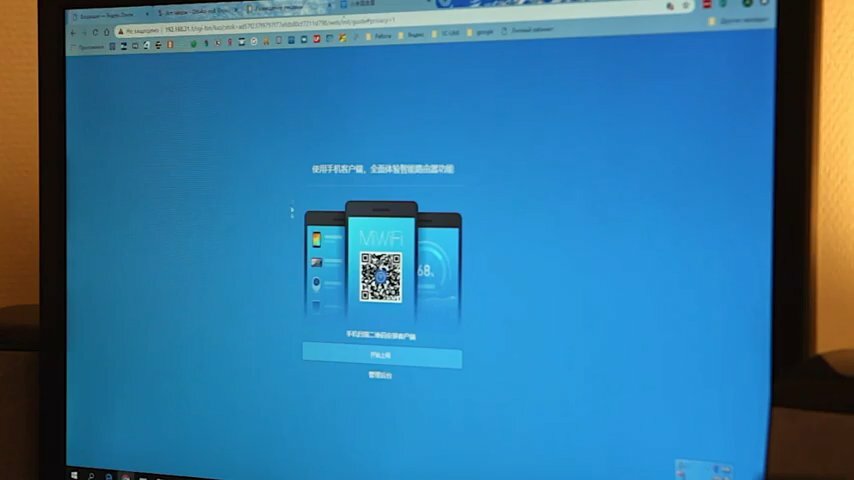This screenshot has height=480, width=854.
Task: Click the MiWiFi logo on phone screen
Action: (381, 238)
